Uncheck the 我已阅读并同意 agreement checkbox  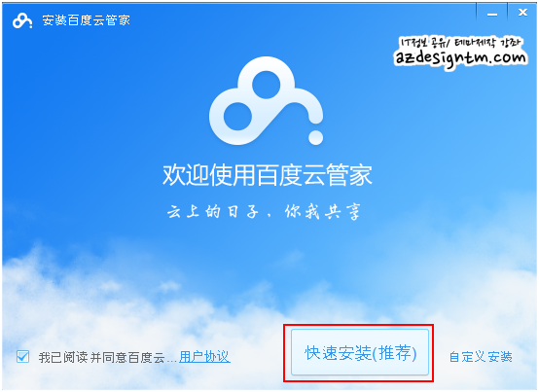[x=23, y=357]
